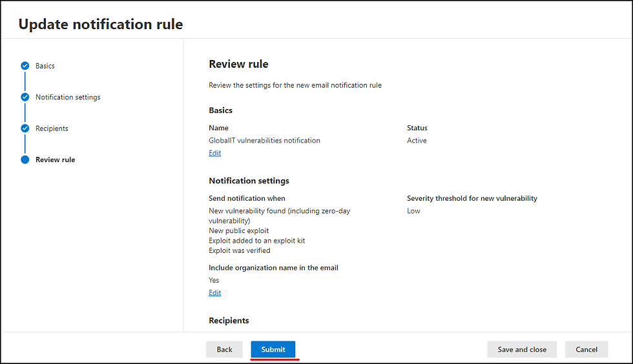Click the 'Review the settings' description text

point(295,85)
